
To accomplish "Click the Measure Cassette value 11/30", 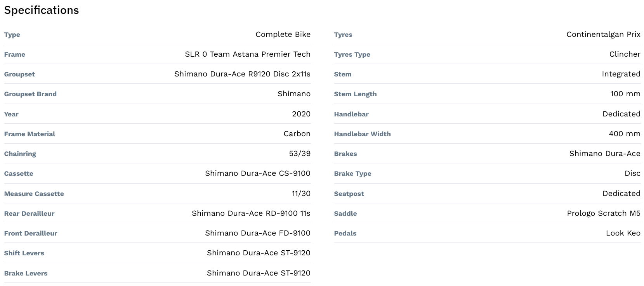I will (x=301, y=193).
